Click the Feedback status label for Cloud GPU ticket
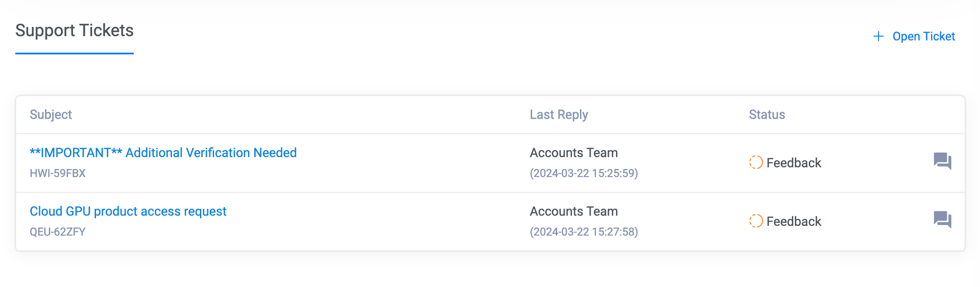This screenshot has height=287, width=980. click(793, 221)
